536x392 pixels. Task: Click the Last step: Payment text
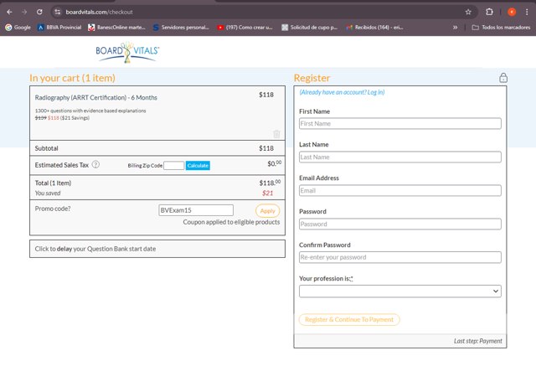coord(478,341)
